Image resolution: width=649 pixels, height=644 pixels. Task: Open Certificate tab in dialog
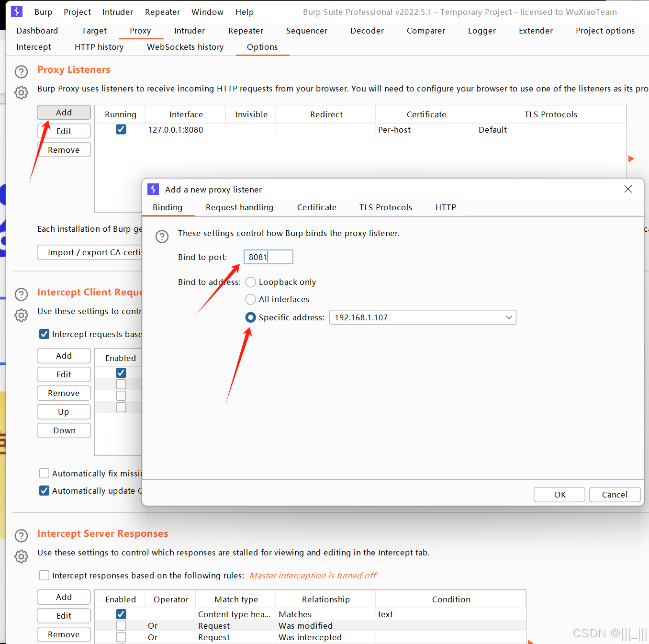(317, 207)
